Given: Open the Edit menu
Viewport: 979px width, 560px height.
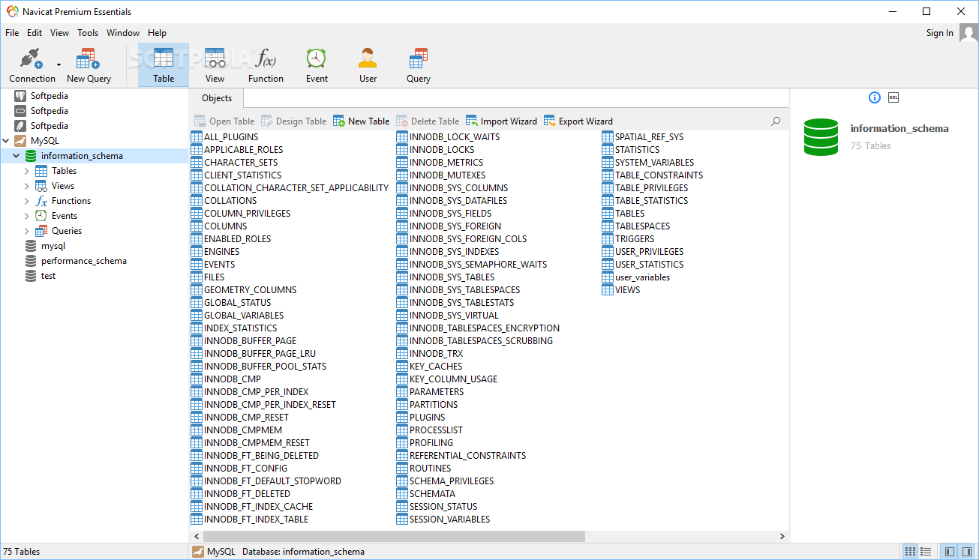Looking at the screenshot, I should pyautogui.click(x=35, y=33).
